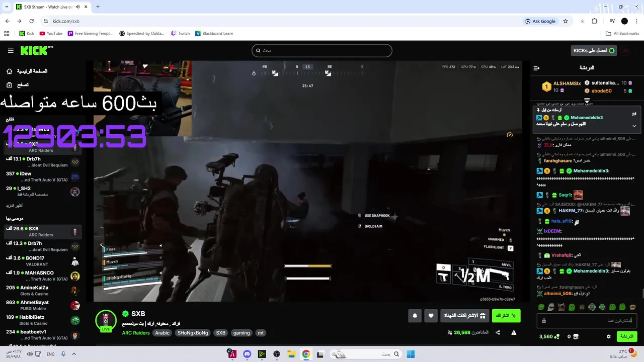
Task: Open Chrome apps grid icon
Action: point(7,34)
